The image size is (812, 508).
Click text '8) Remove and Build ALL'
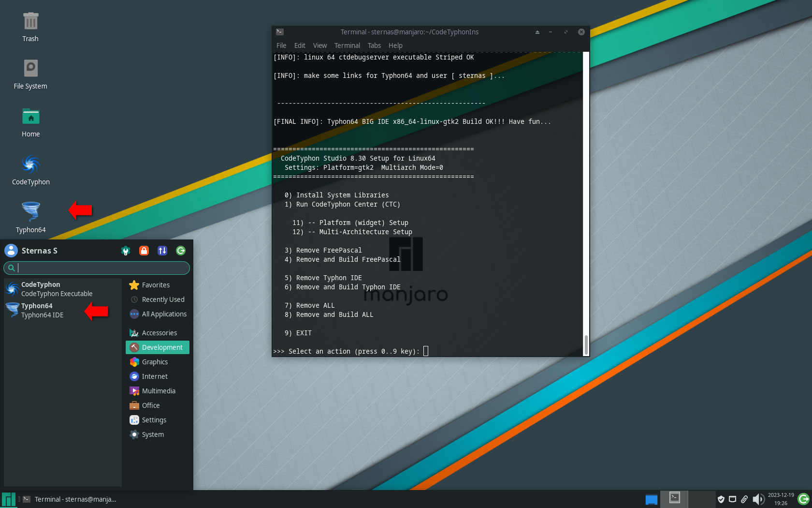pyautogui.click(x=329, y=314)
